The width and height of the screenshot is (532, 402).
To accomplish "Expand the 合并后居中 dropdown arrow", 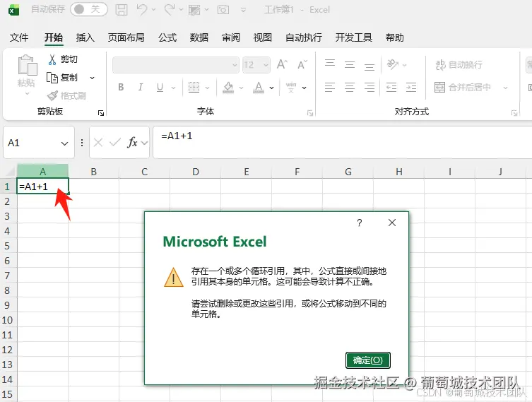I will point(505,88).
